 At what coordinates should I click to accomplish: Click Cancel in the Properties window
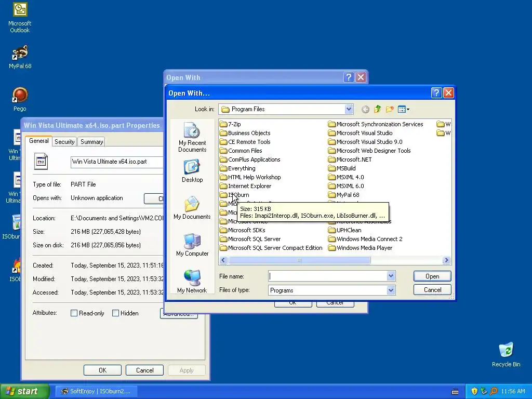coord(144,370)
